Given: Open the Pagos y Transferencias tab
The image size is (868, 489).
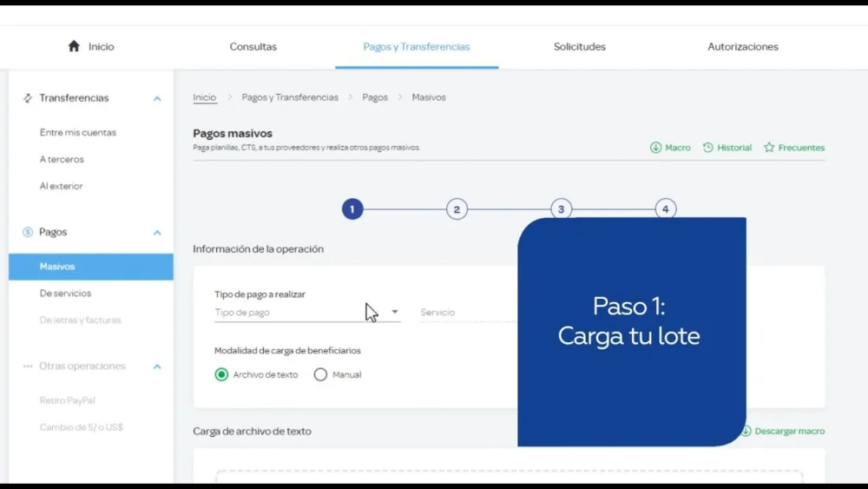Looking at the screenshot, I should tap(417, 47).
